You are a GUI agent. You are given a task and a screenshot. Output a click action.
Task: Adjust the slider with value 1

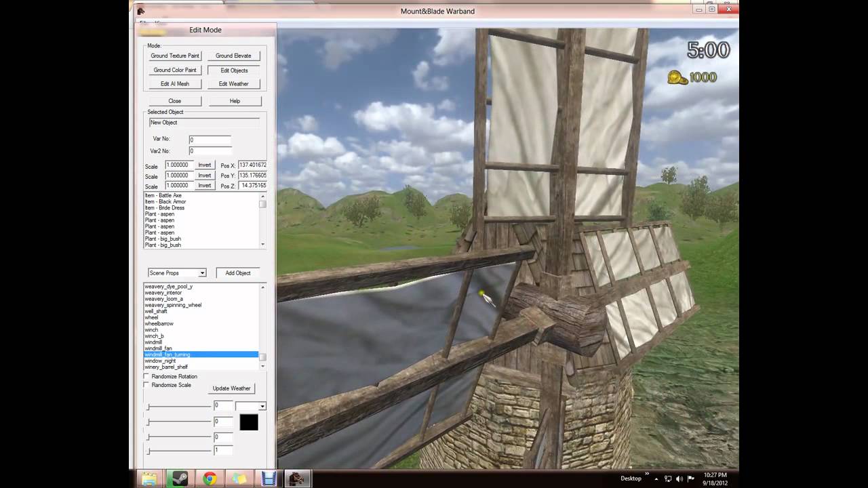click(x=180, y=451)
